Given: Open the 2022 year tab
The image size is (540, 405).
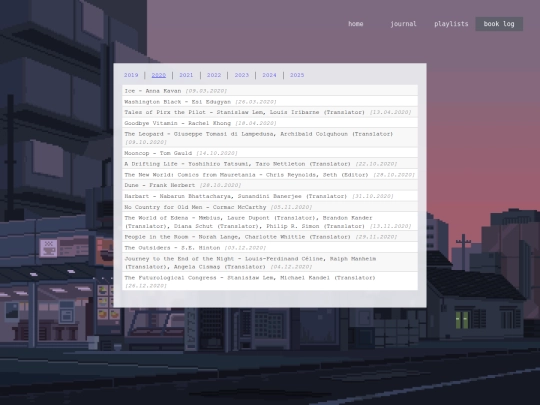Looking at the screenshot, I should [x=214, y=75].
